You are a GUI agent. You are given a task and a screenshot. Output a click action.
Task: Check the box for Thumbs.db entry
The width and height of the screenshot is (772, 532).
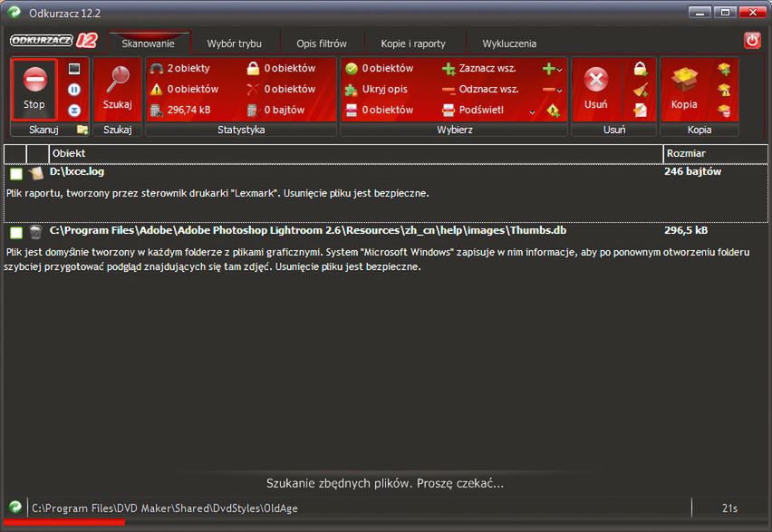(16, 233)
